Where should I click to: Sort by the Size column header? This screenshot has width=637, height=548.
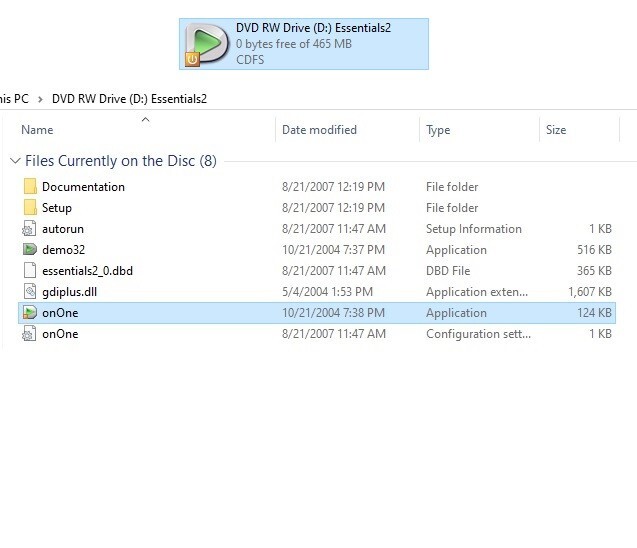pos(556,130)
